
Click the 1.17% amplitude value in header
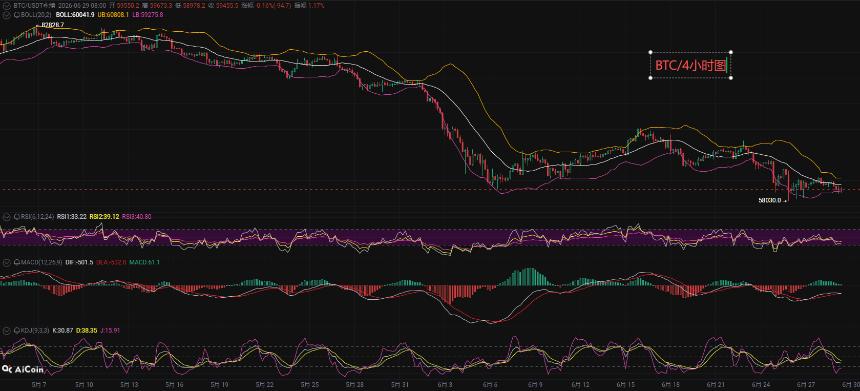point(316,5)
